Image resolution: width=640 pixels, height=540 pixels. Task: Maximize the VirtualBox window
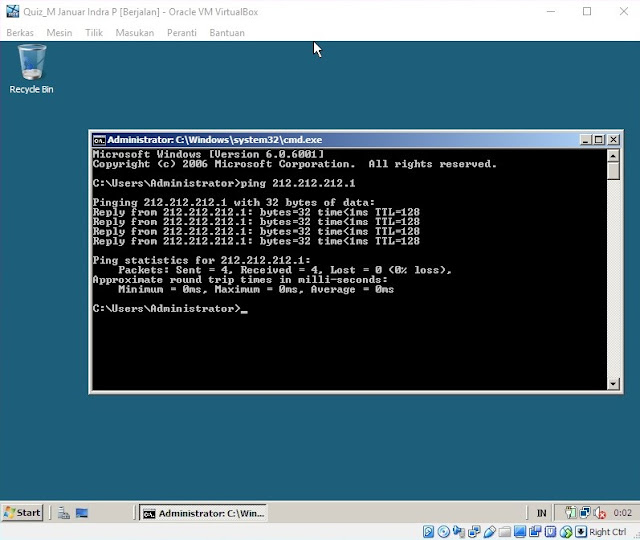click(x=587, y=11)
